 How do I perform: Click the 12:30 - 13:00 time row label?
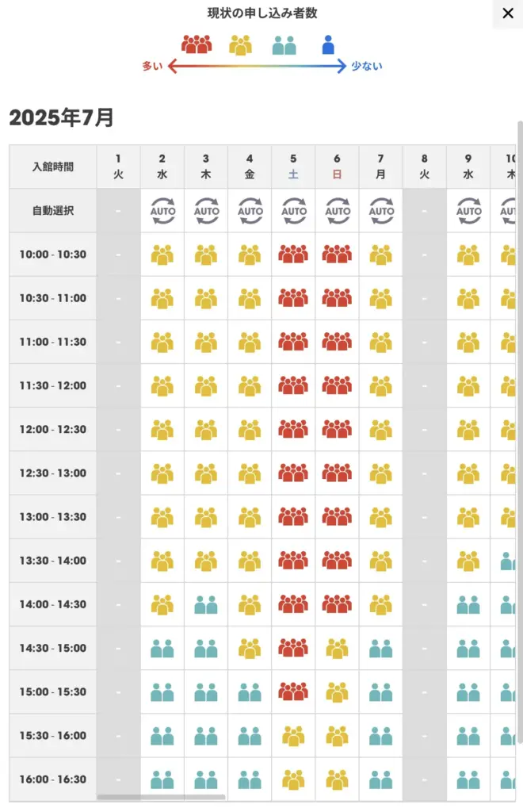(x=53, y=473)
